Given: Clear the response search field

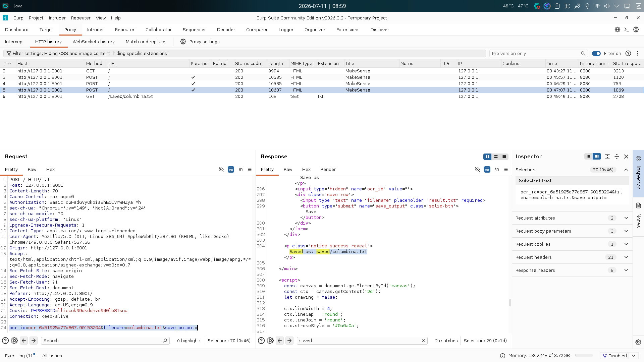Looking at the screenshot, I should tap(423, 341).
